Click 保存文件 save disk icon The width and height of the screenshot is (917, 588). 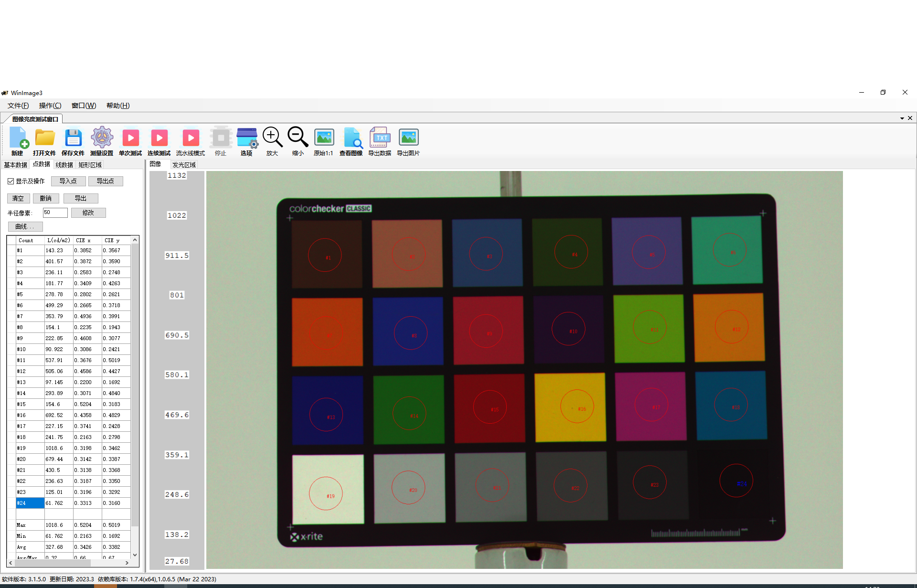[73, 139]
